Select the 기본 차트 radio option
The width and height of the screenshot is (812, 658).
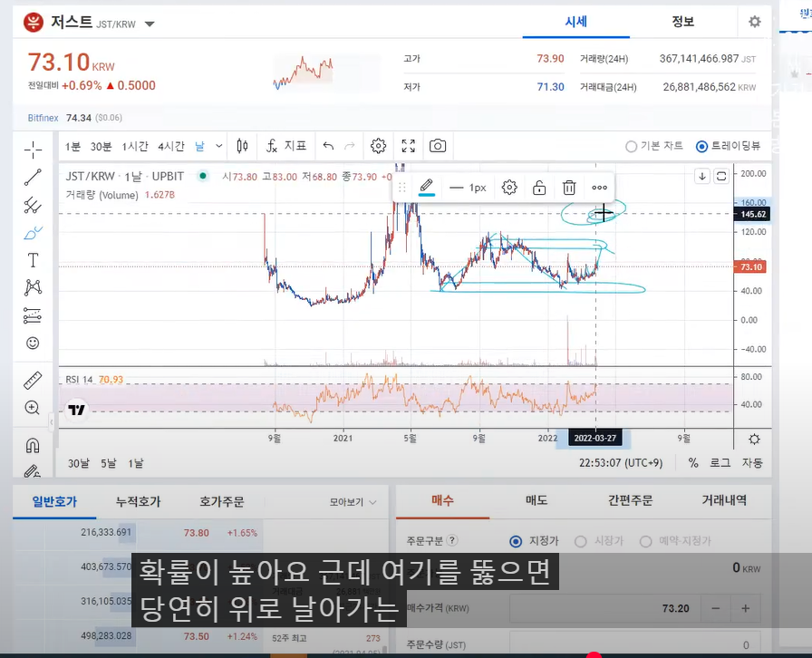[x=654, y=147]
